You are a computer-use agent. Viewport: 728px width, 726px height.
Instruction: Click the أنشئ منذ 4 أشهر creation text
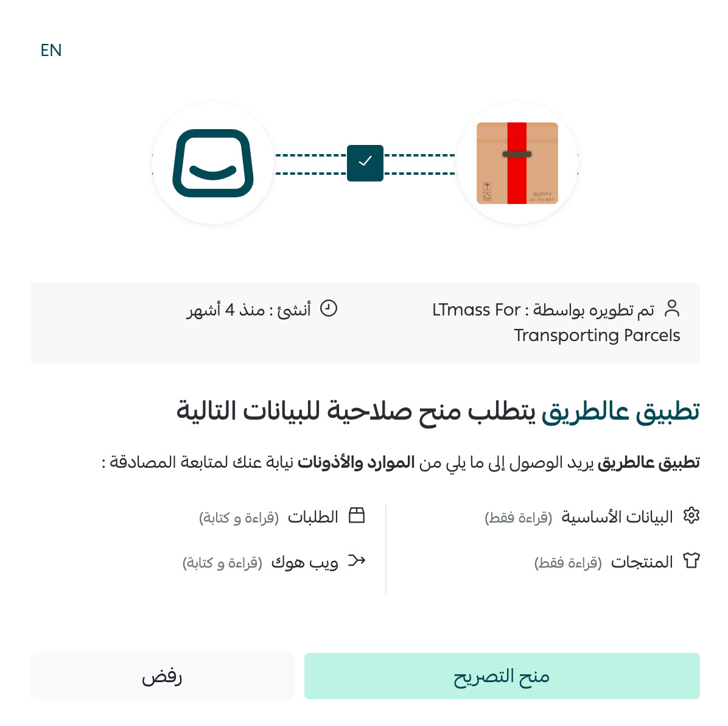pos(249,309)
